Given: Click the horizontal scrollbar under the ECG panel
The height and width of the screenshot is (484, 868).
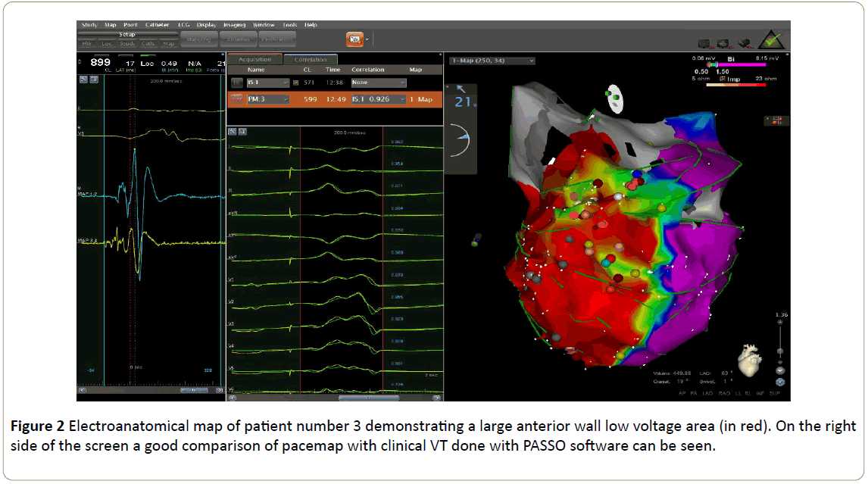Looking at the screenshot, I should 367,397.
